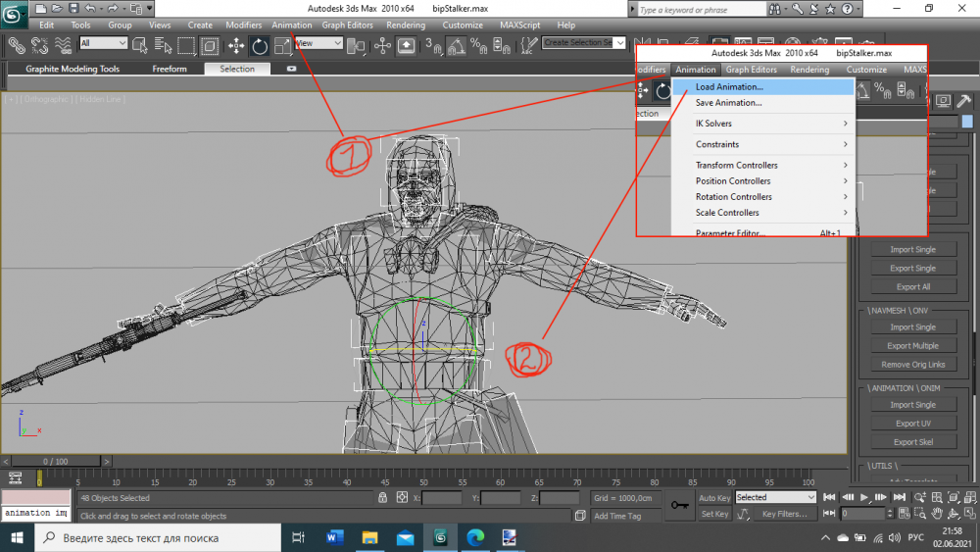Switch to the Freeform ribbon tab

click(x=170, y=70)
